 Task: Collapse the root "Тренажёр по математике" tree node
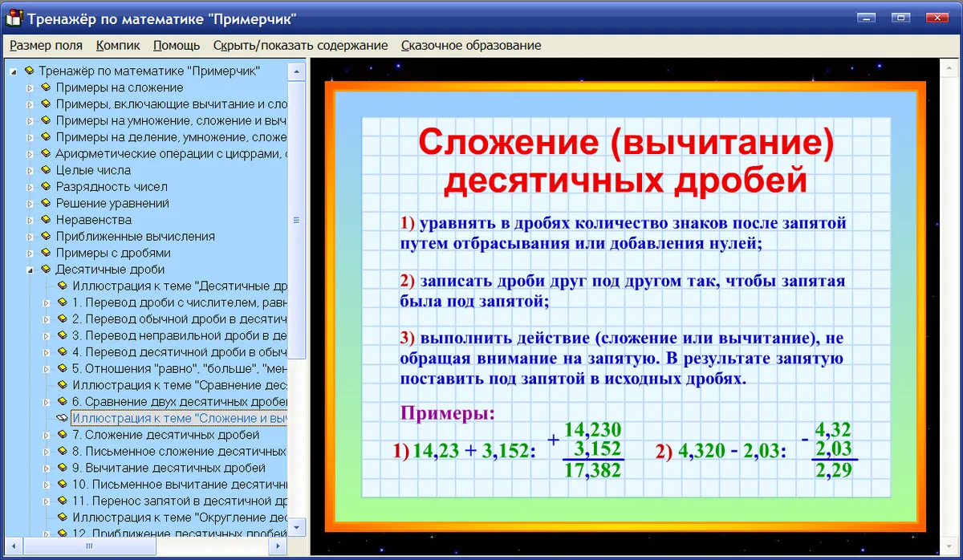tap(14, 71)
